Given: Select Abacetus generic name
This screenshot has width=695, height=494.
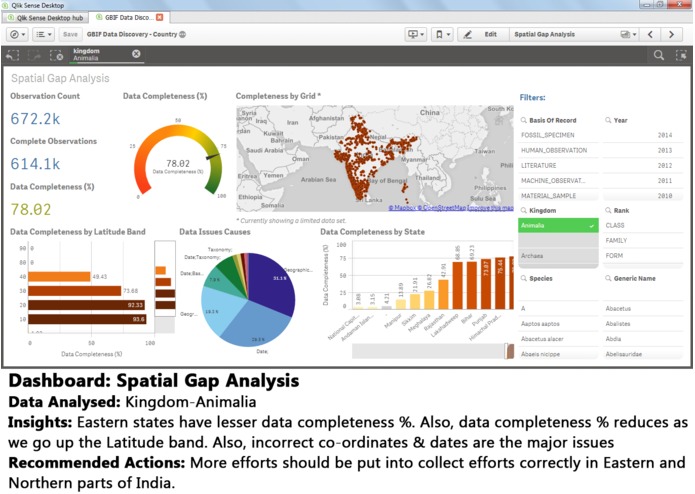Looking at the screenshot, I should click(643, 308).
